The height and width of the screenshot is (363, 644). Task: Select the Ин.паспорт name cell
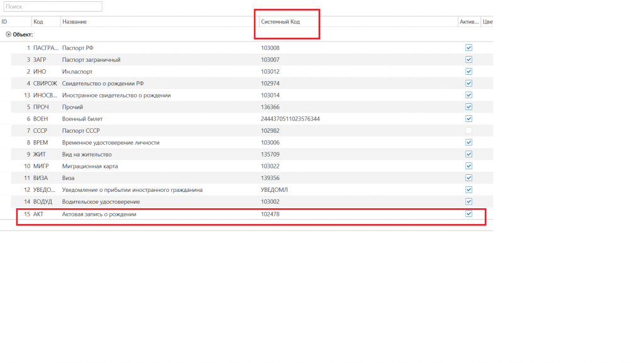[77, 72]
